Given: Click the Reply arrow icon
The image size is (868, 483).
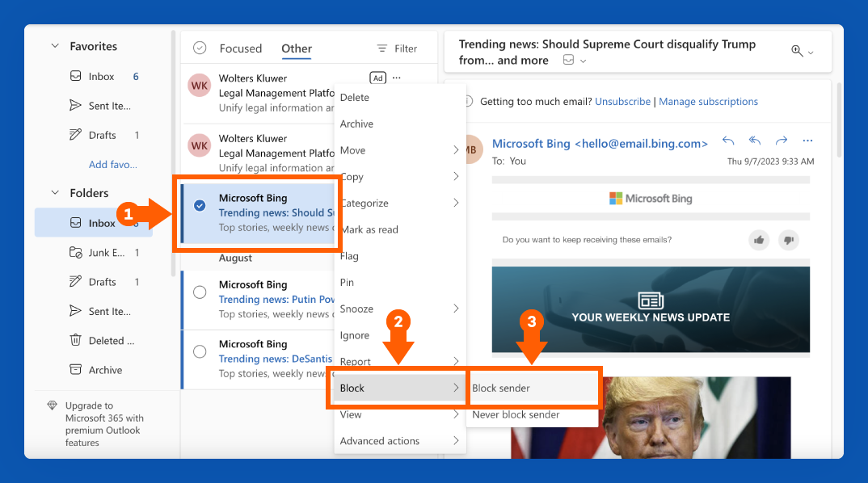Looking at the screenshot, I should point(728,141).
